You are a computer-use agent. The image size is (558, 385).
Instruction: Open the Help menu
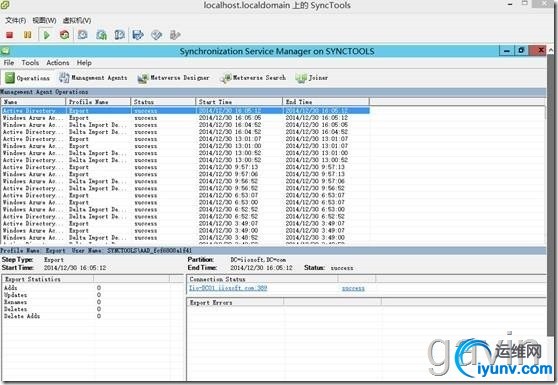[x=84, y=63]
